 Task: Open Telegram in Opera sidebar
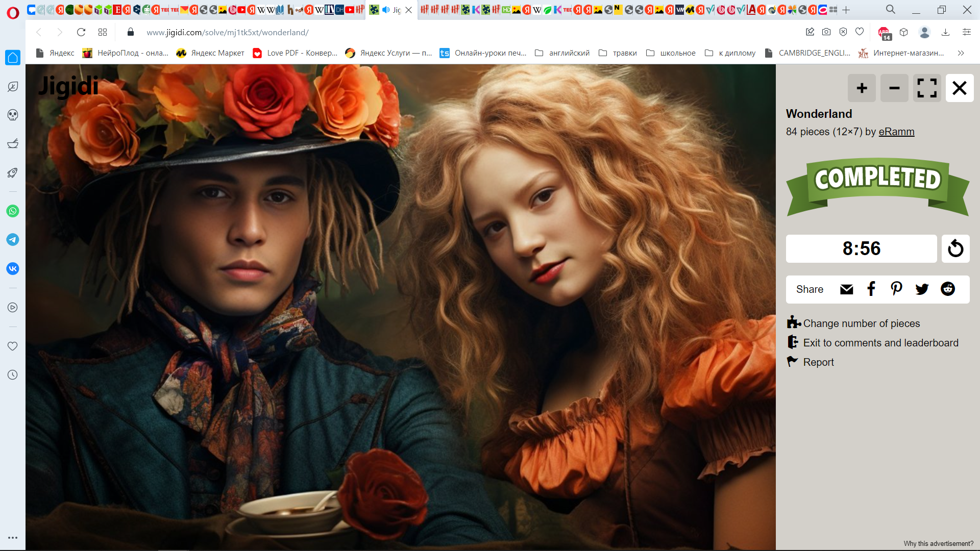coord(13,240)
